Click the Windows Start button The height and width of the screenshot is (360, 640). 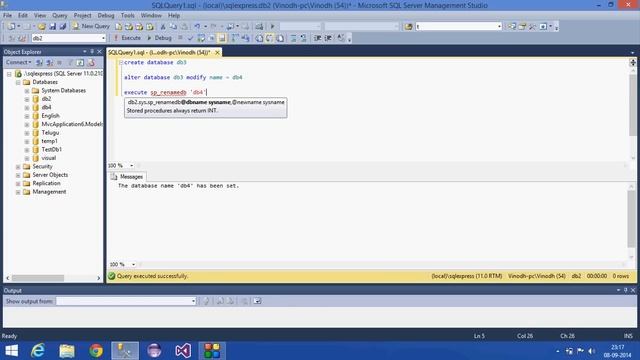tap(11, 351)
